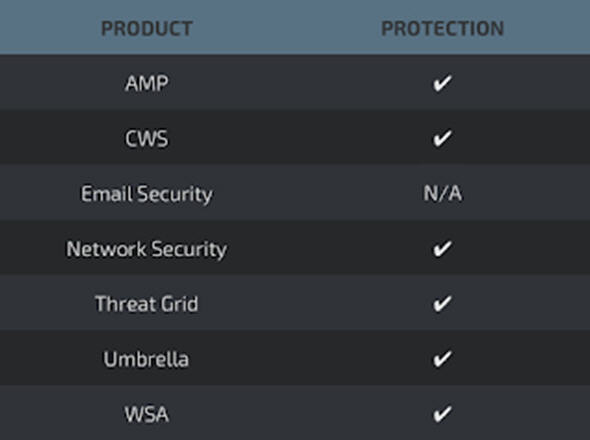
Task: Click the PROTECTION column header
Action: click(x=442, y=28)
